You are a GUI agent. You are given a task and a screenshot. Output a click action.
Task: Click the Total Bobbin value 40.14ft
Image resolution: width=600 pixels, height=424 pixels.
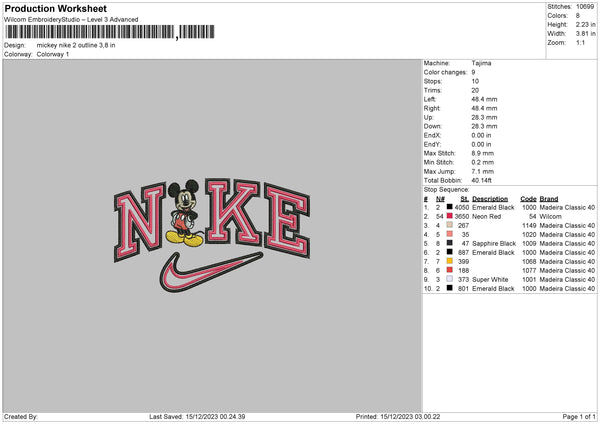(x=481, y=181)
